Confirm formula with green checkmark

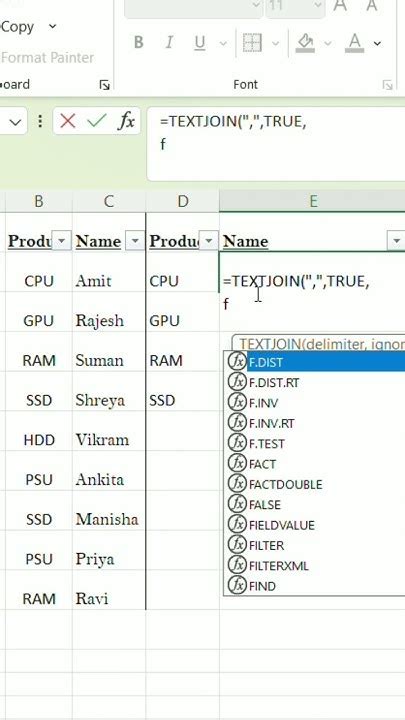pos(96,121)
